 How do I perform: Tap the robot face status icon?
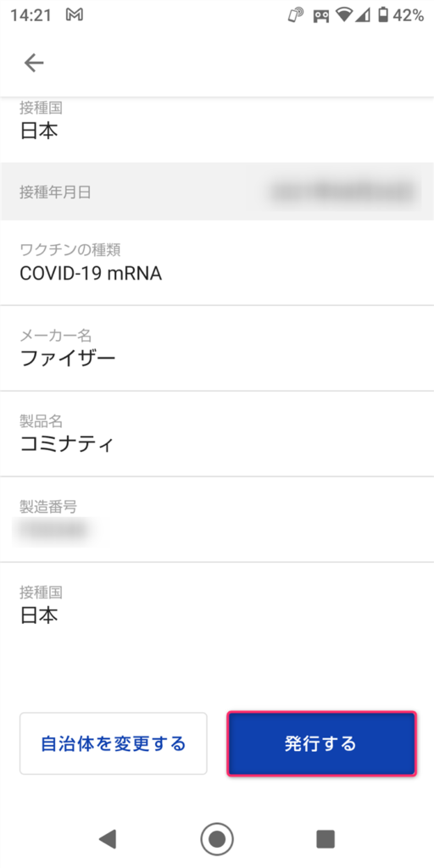pos(320,16)
